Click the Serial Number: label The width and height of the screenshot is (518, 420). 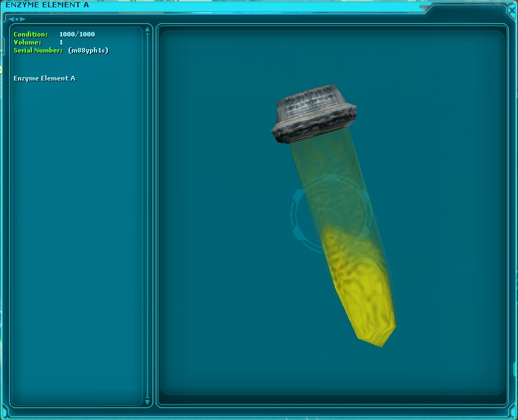(38, 51)
